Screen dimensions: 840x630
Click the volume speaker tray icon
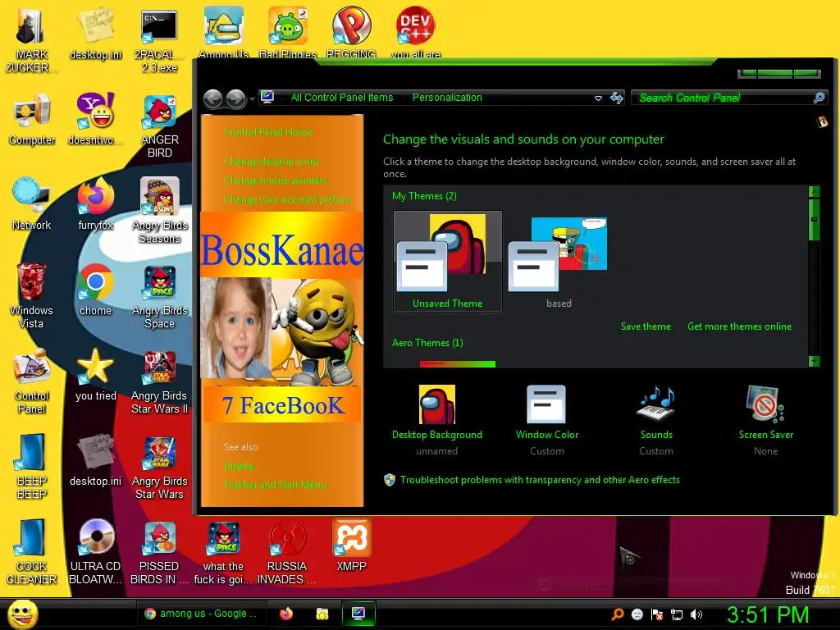click(696, 614)
